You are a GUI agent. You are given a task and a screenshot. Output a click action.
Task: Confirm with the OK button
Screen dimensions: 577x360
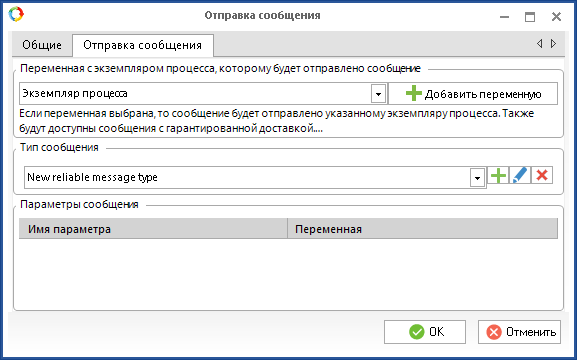pyautogui.click(x=425, y=332)
